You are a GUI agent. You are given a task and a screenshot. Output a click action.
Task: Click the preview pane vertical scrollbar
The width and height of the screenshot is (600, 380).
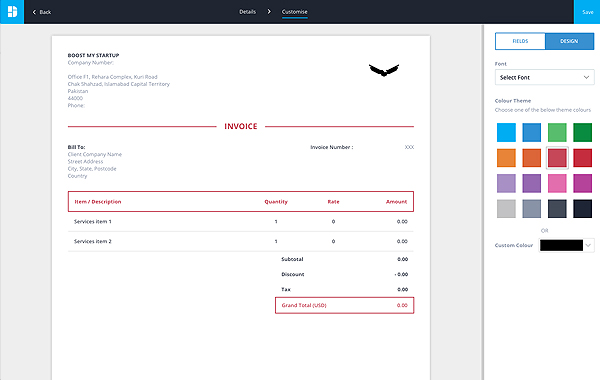(482, 202)
